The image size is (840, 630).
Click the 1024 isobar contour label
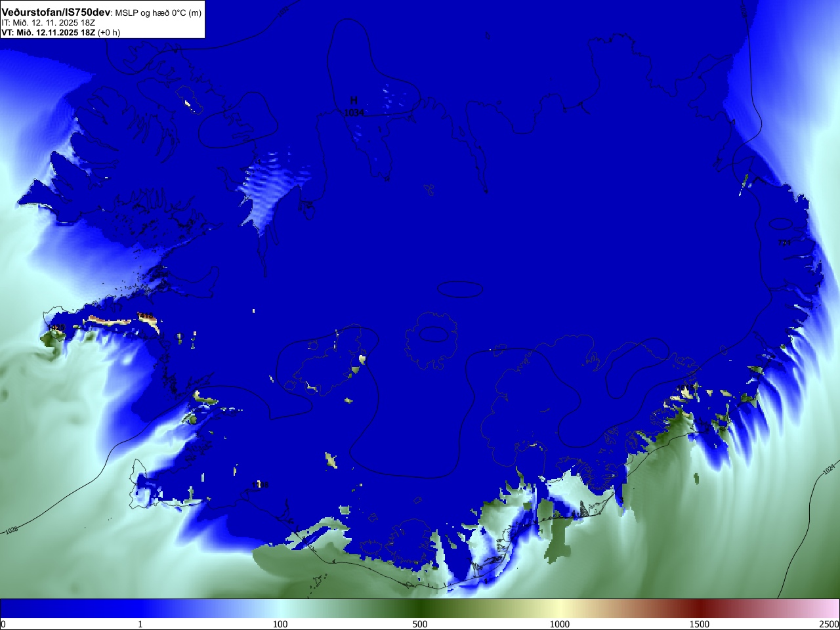829,469
